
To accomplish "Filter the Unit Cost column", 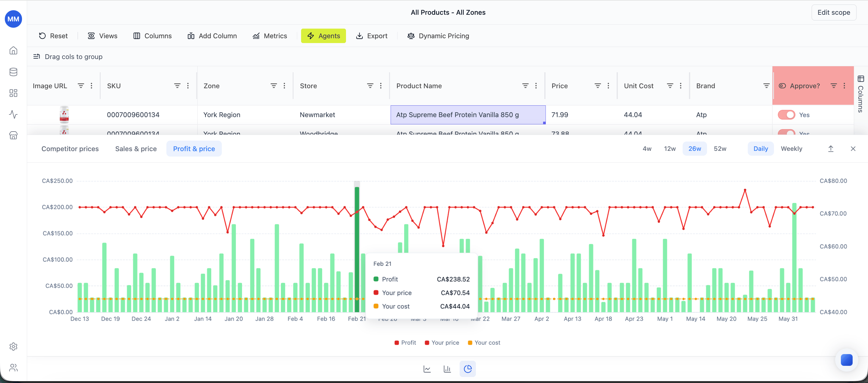I will (670, 86).
